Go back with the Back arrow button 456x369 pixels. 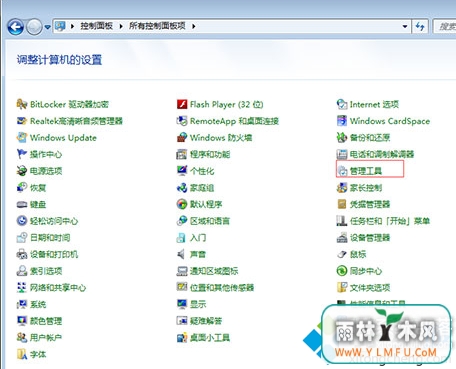pyautogui.click(x=15, y=27)
